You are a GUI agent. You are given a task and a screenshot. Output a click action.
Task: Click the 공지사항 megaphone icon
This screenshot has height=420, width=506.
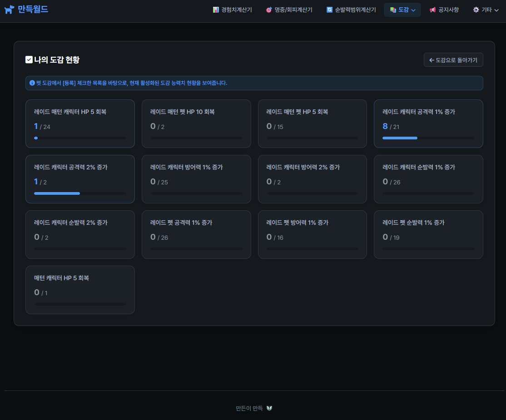pos(432,10)
